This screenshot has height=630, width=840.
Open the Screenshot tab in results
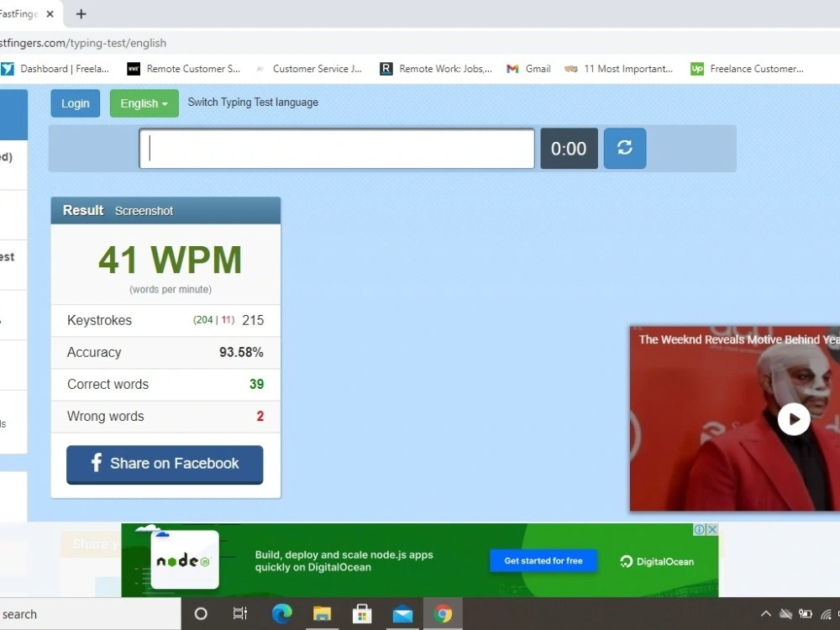pos(144,211)
